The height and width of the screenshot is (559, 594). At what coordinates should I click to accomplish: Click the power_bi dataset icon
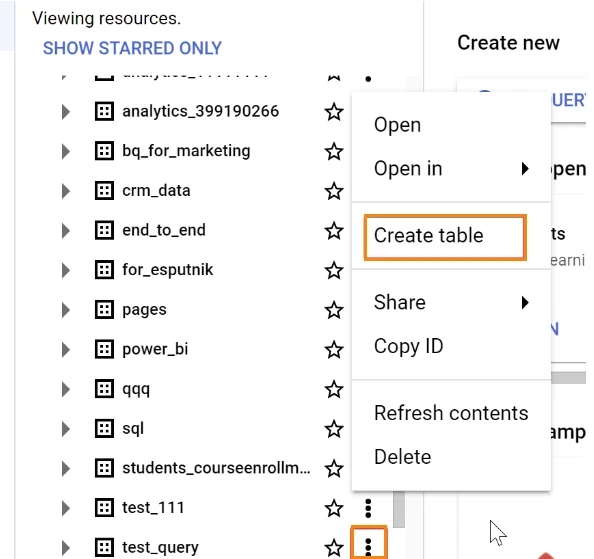coord(104,349)
